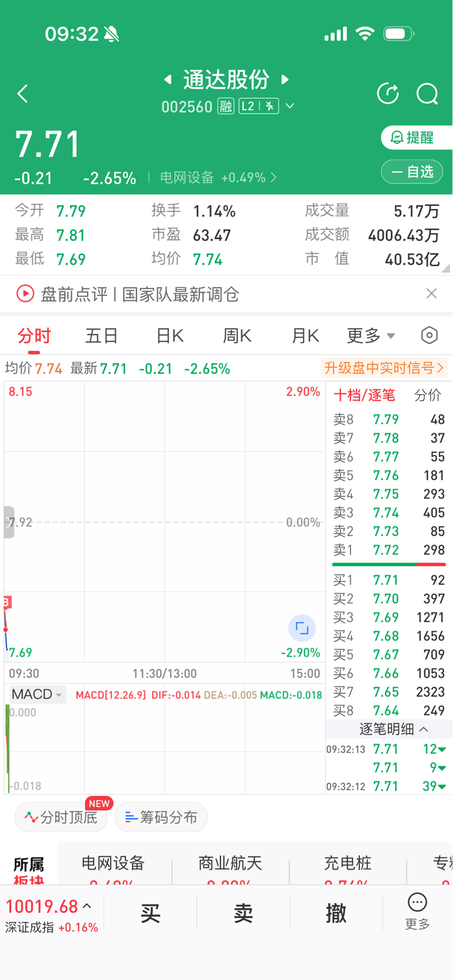Select 买7 bid price 7.65

click(389, 692)
